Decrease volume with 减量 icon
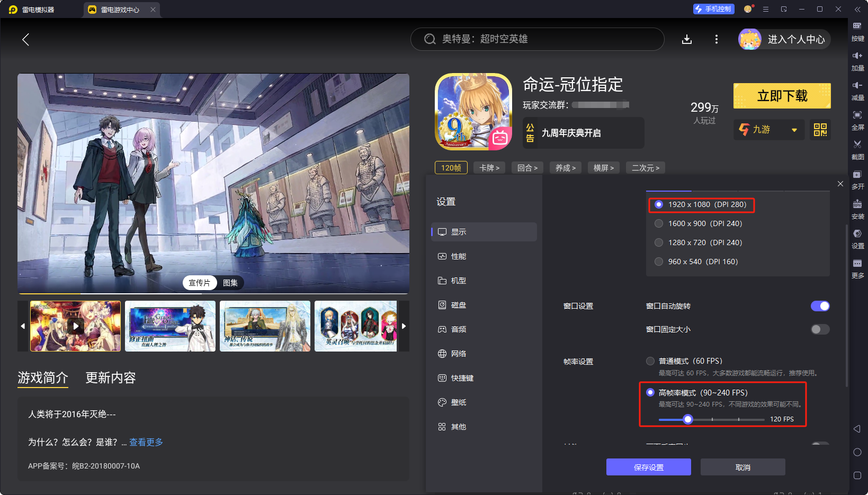The width and height of the screenshot is (868, 495). click(x=857, y=91)
